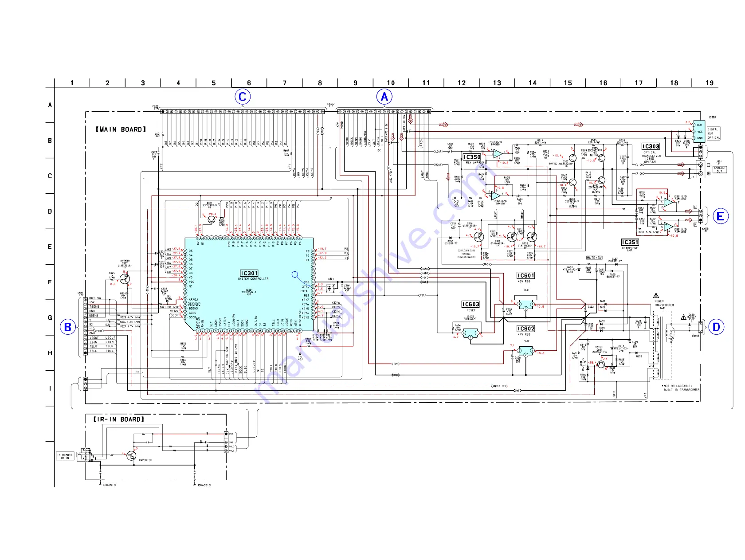Click grid row letter G
Viewport: 745px width, 560px height.
click(x=50, y=318)
